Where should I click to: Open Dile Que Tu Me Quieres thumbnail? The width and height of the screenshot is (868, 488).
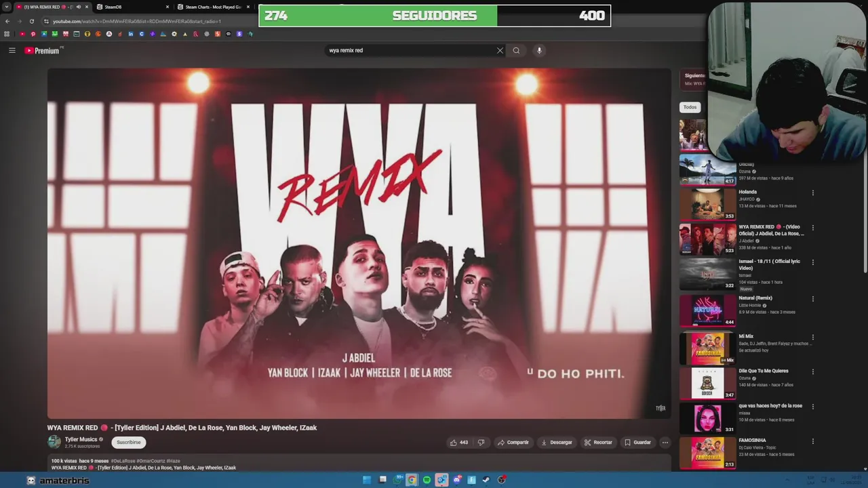[707, 383]
